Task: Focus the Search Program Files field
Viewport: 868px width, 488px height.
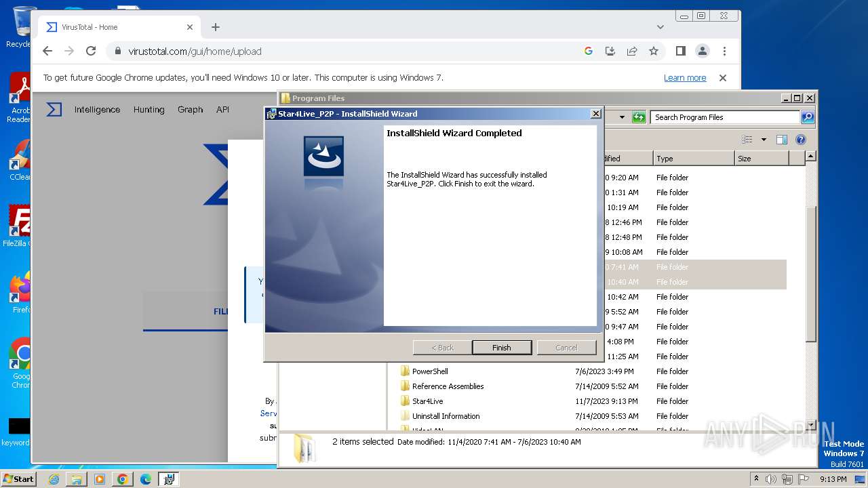Action: [x=726, y=117]
